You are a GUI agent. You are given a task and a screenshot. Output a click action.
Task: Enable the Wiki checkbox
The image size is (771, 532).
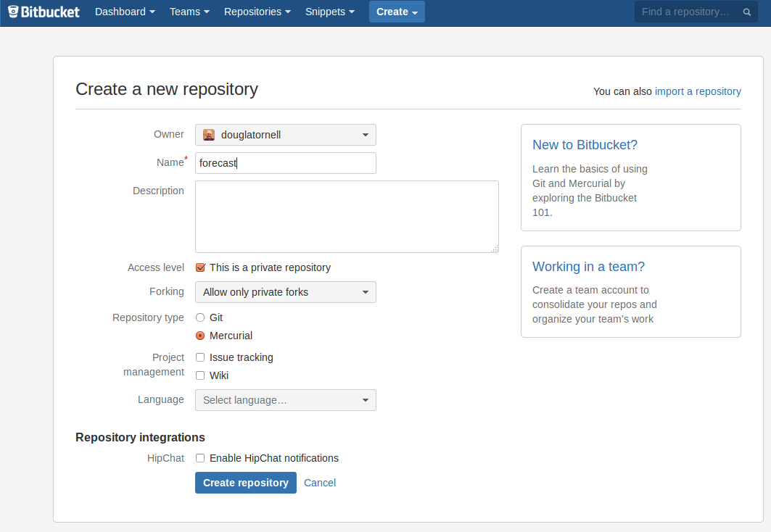coord(200,375)
